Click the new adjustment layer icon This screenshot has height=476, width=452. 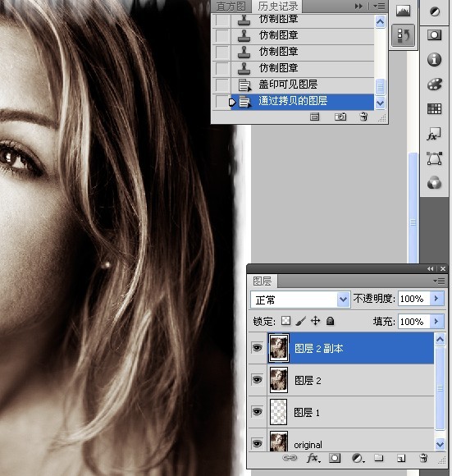tap(358, 458)
